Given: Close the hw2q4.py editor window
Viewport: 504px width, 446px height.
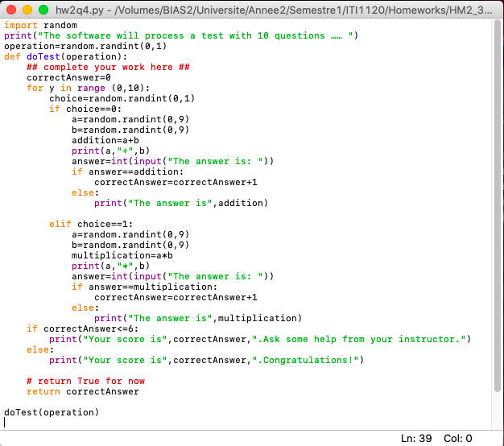Looking at the screenshot, I should (11, 10).
